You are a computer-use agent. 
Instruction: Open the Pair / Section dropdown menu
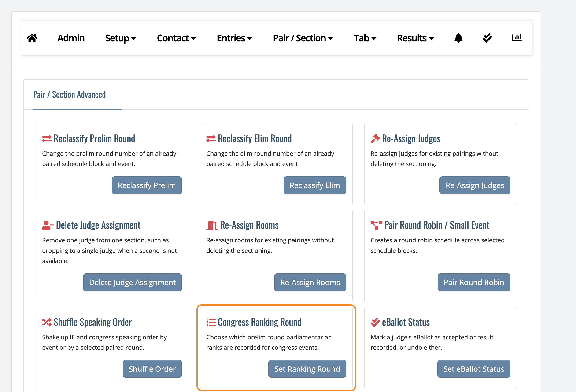[x=303, y=38]
